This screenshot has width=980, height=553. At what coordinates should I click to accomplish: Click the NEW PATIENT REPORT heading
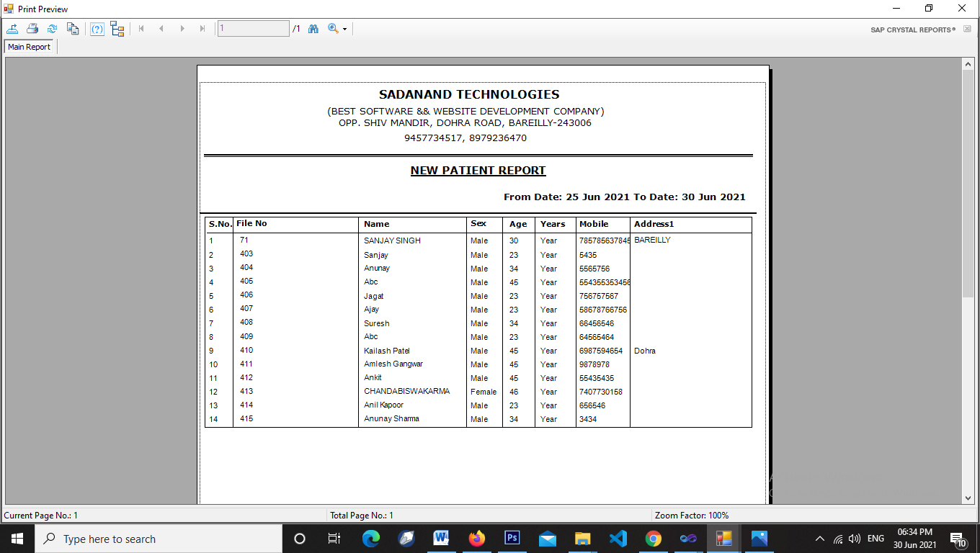click(x=478, y=171)
